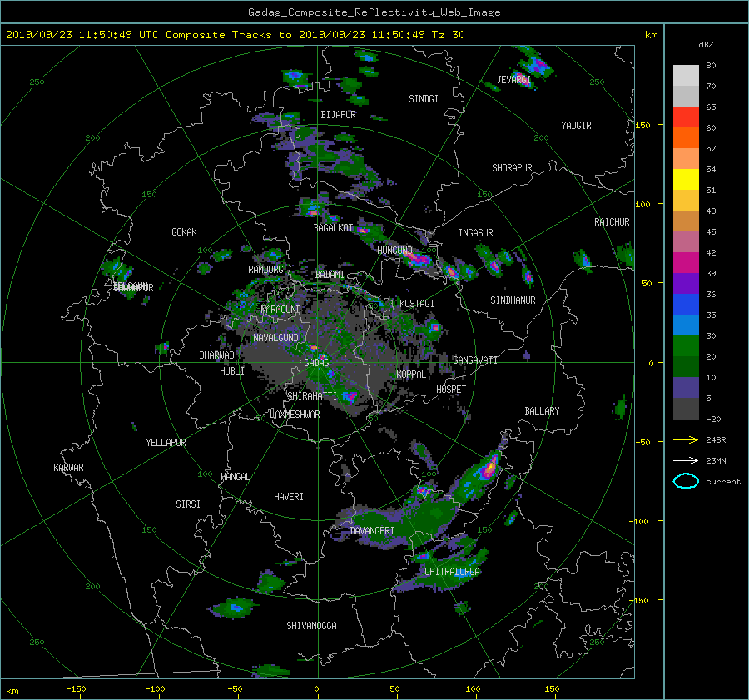Click the GOKAK city label
Image resolution: width=749 pixels, height=700 pixels.
click(184, 232)
